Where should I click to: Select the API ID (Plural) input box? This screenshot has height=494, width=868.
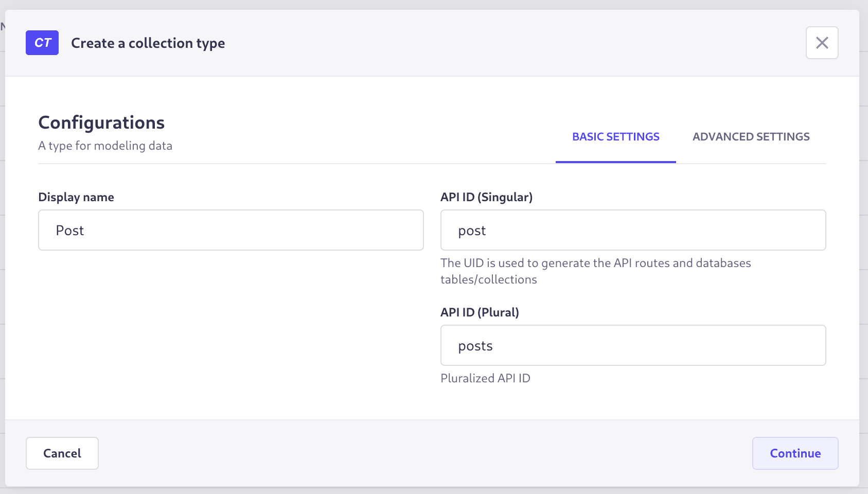[x=633, y=345]
